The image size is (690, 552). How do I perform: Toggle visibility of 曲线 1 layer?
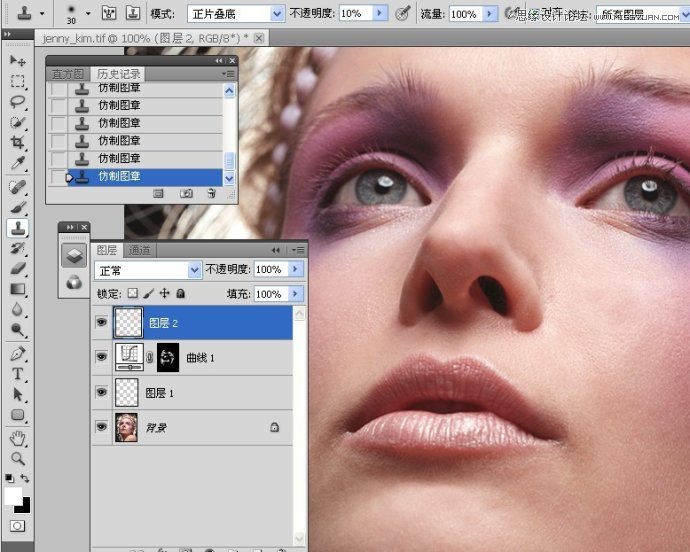pos(102,357)
